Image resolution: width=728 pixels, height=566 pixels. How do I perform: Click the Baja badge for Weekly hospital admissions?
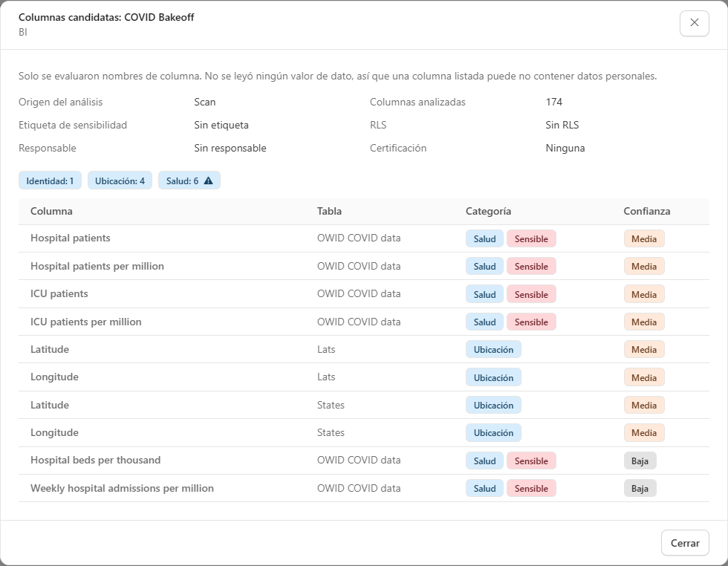click(x=640, y=489)
